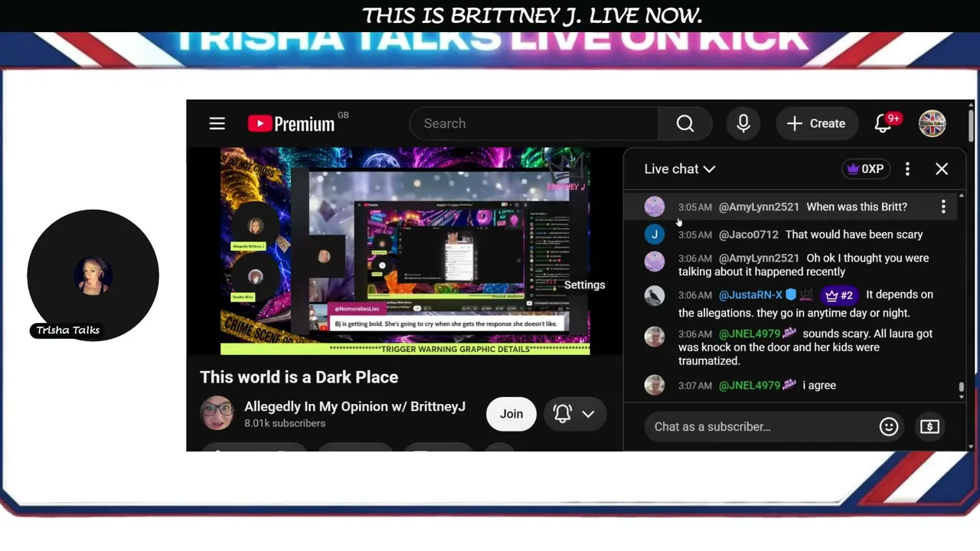980x551 pixels.
Task: Join the Allegedly In My Opinion channel
Action: click(511, 414)
